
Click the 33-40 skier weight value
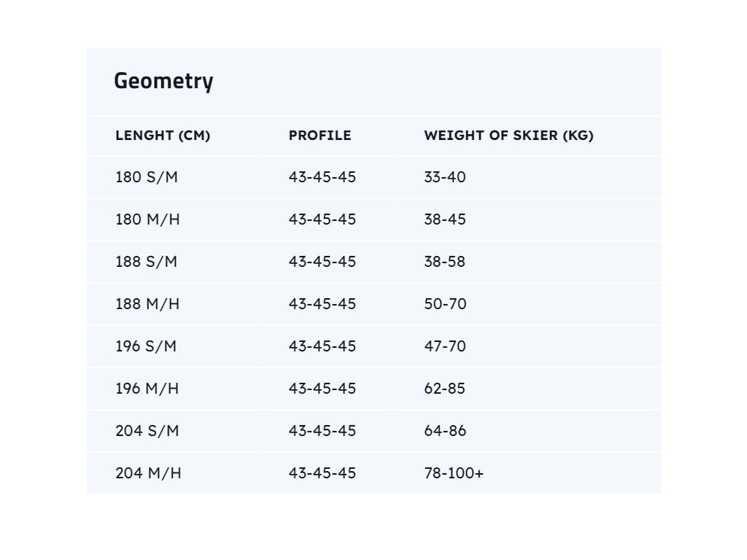click(444, 177)
